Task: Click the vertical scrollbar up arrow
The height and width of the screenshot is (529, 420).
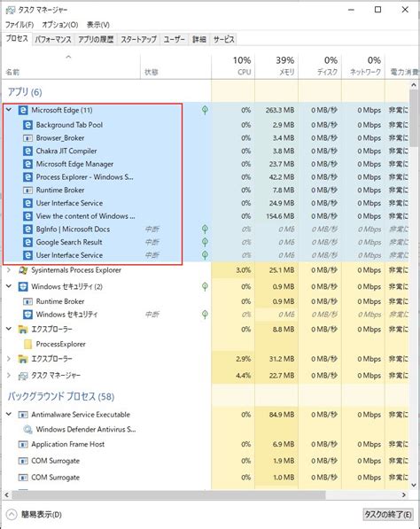Action: 414,85
